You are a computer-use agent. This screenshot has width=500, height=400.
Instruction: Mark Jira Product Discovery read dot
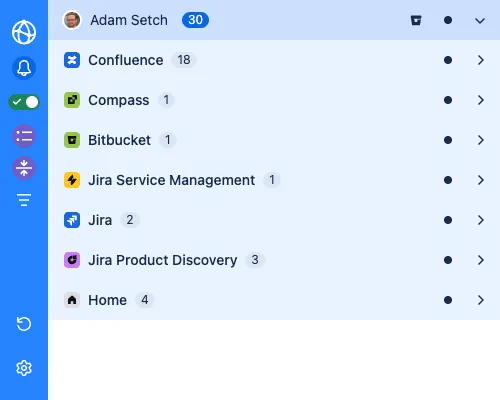point(448,260)
